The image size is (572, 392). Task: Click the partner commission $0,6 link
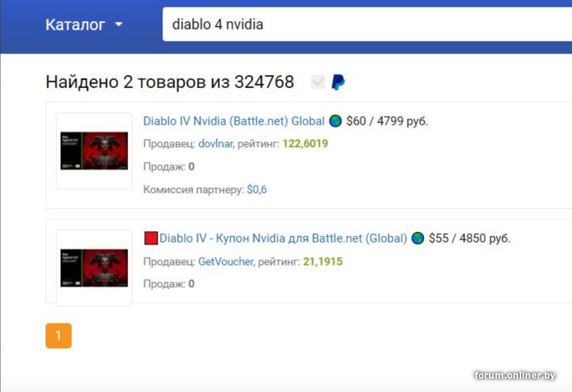click(x=257, y=190)
